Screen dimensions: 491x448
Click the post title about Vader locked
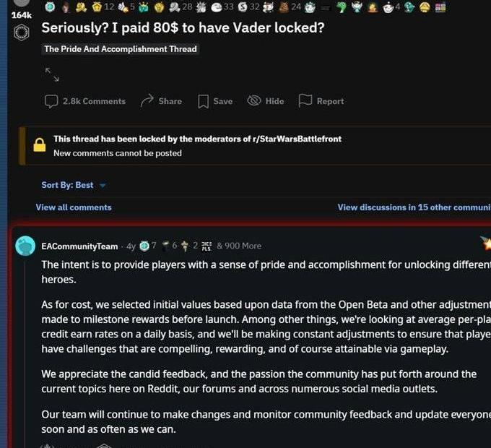pos(183,27)
